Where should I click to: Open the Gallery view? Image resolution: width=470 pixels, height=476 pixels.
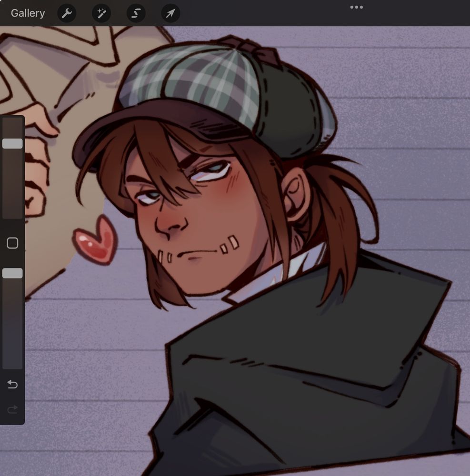[x=28, y=13]
